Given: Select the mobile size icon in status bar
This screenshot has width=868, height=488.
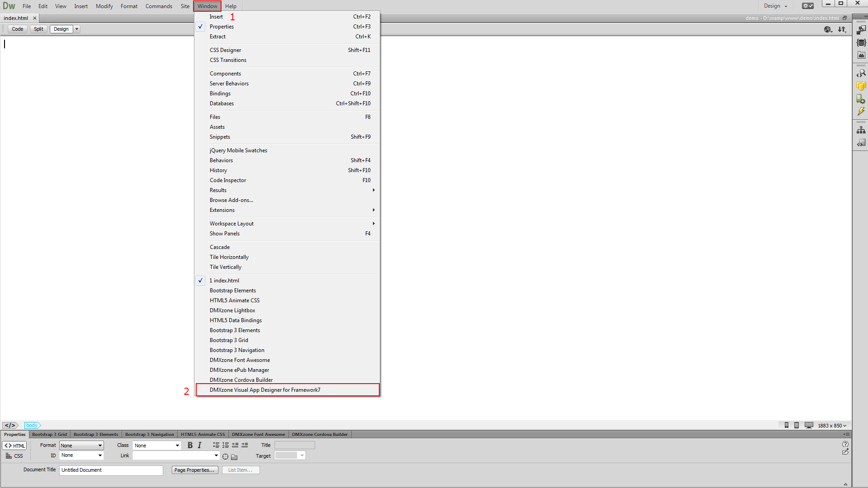Looking at the screenshot, I should (x=787, y=425).
